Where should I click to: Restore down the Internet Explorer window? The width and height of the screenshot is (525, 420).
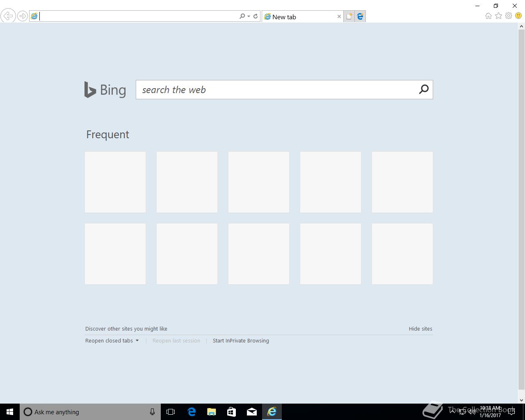coord(496,6)
